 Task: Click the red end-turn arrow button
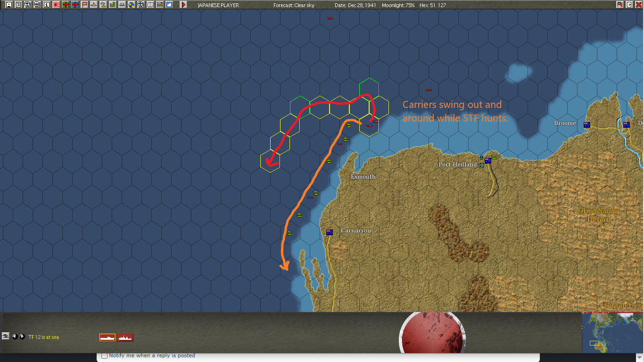pos(183,5)
